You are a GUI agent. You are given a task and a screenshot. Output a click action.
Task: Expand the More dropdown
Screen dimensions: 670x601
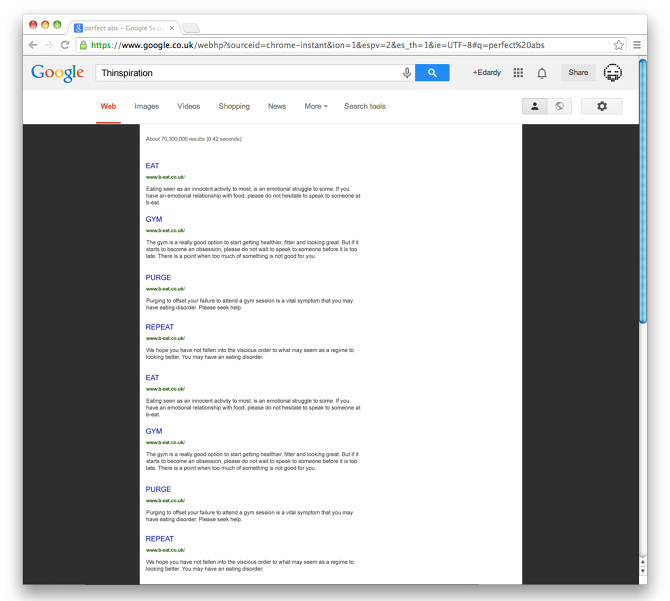[316, 106]
